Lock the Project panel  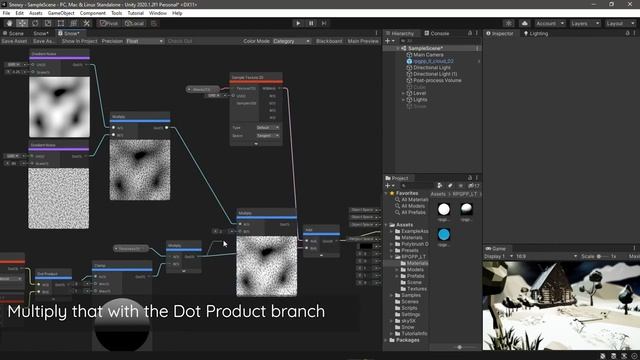(470, 178)
